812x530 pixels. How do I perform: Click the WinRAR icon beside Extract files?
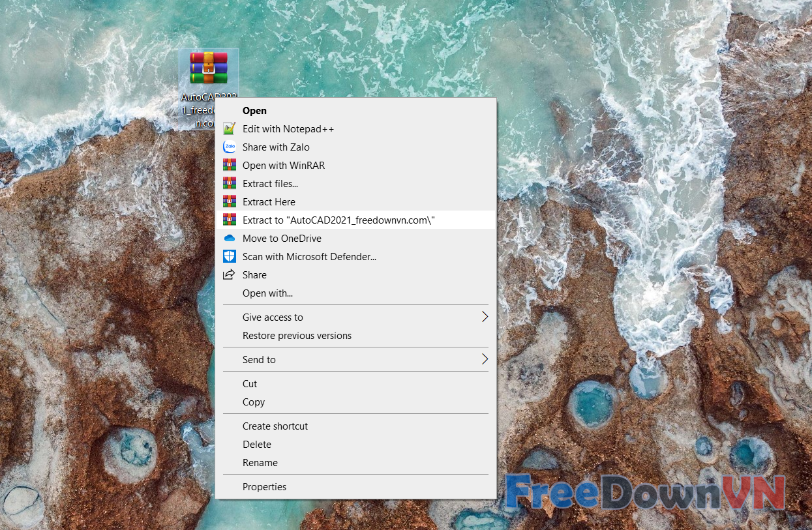point(229,184)
